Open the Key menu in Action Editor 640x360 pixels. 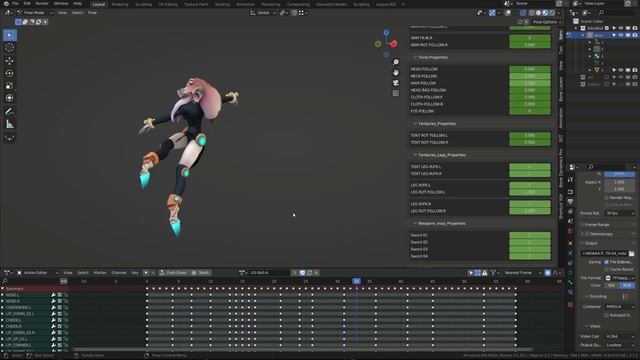(135, 273)
